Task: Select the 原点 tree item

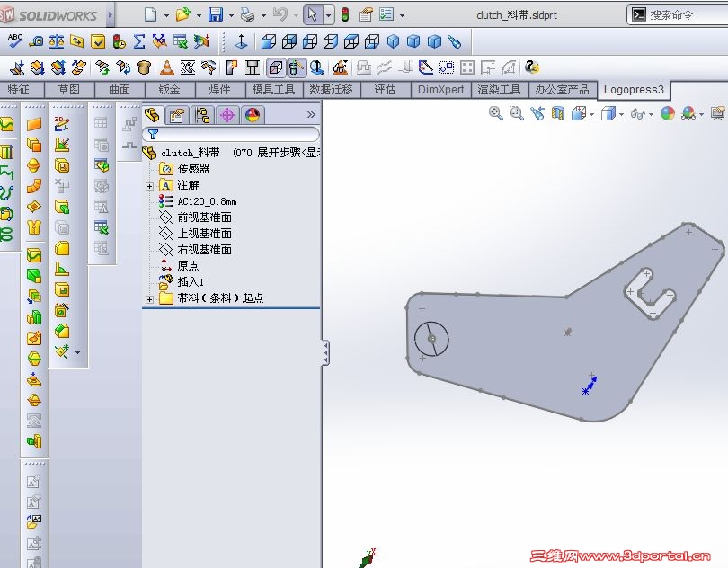Action: (188, 266)
